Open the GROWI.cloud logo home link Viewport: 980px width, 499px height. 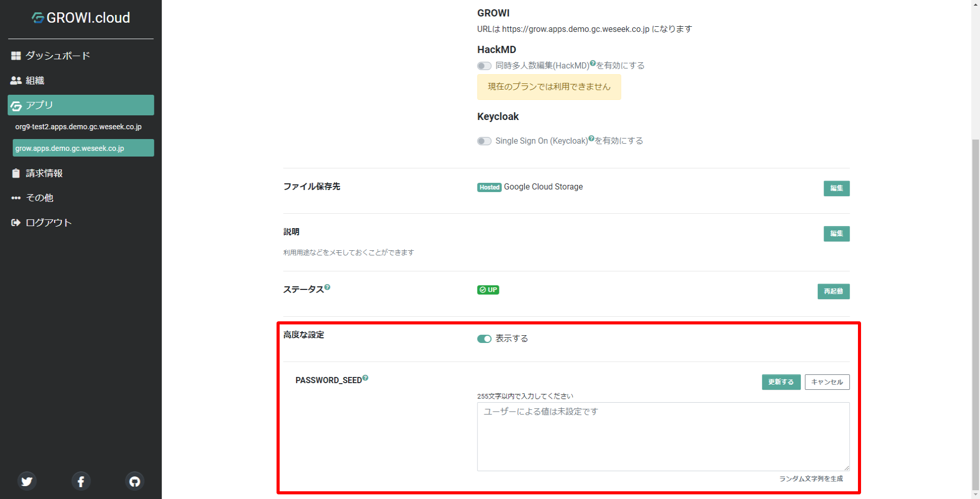[81, 18]
